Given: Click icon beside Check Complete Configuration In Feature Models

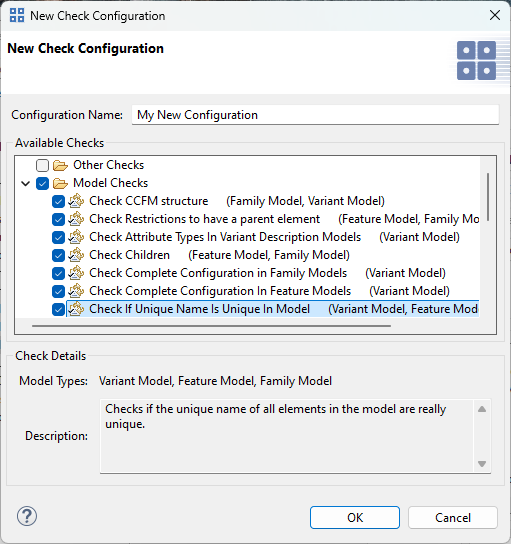Looking at the screenshot, I should pos(76,291).
